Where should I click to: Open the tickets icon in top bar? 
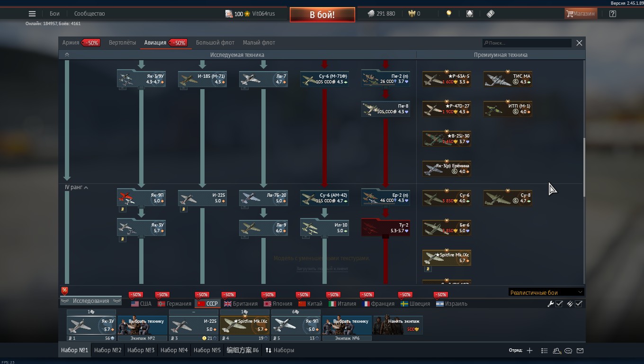[x=491, y=14]
